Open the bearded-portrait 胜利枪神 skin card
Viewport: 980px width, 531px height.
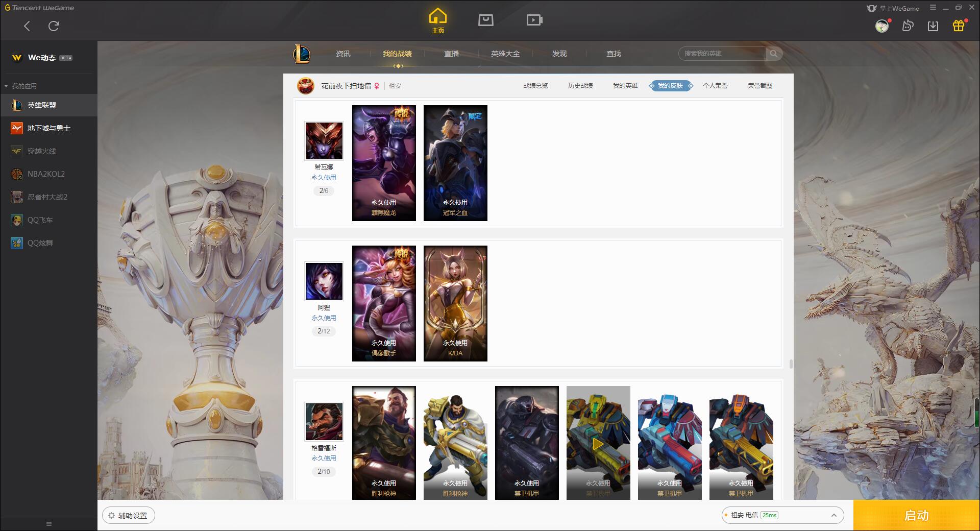384,443
